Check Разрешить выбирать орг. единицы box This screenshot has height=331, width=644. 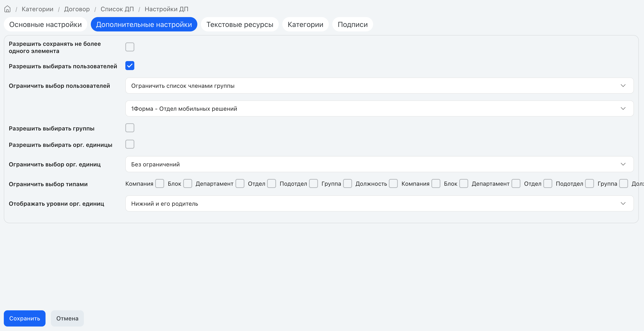[130, 144]
